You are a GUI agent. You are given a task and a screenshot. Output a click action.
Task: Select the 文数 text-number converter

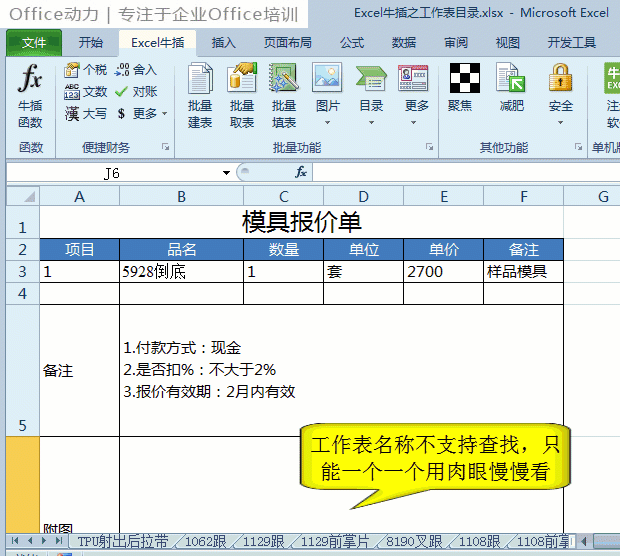point(85,92)
